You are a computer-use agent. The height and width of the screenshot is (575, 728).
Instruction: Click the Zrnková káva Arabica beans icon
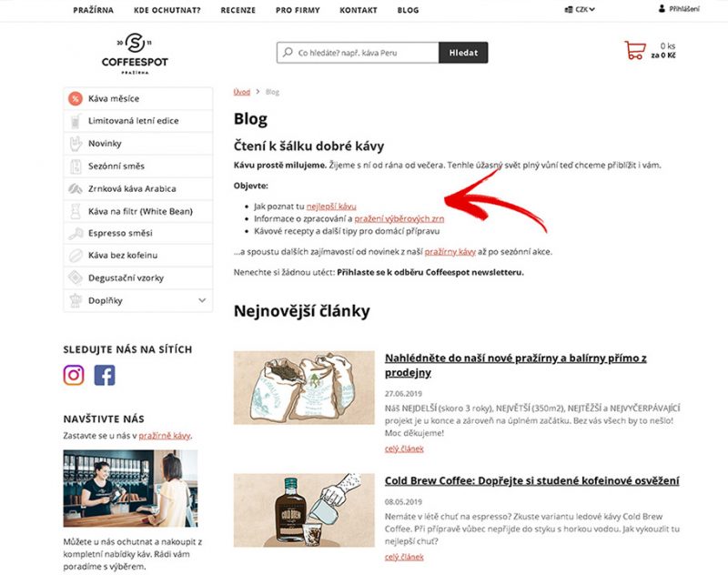[76, 188]
